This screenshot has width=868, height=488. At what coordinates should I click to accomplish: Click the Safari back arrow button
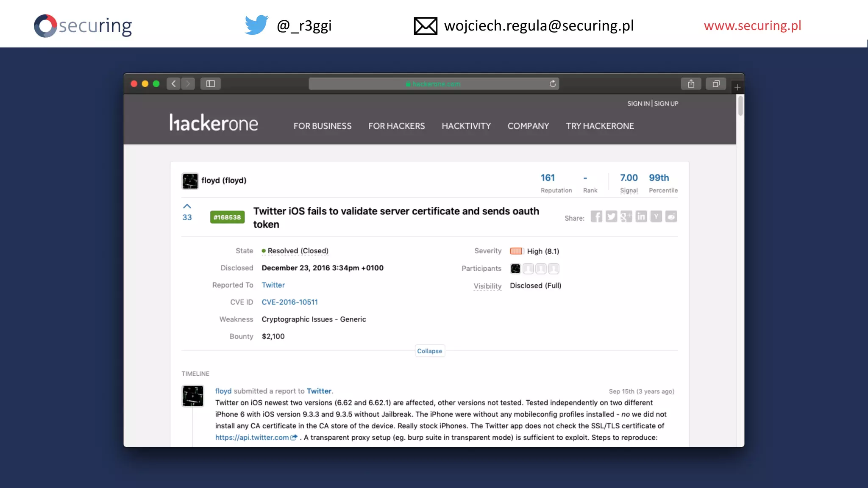tap(173, 83)
